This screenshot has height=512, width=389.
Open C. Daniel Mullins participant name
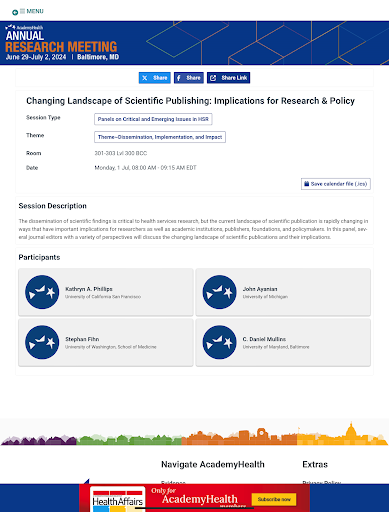pyautogui.click(x=264, y=339)
